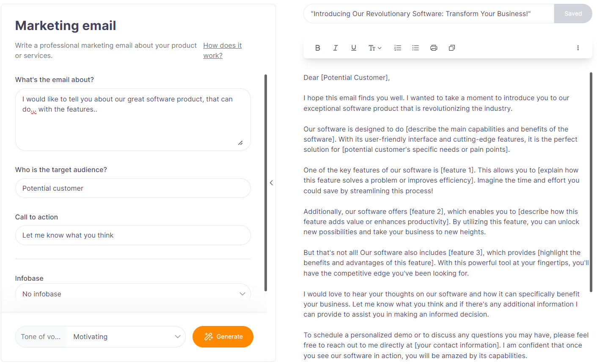597x364 pixels.
Task: Click the 'What's the email about?' text area
Action: 133,120
